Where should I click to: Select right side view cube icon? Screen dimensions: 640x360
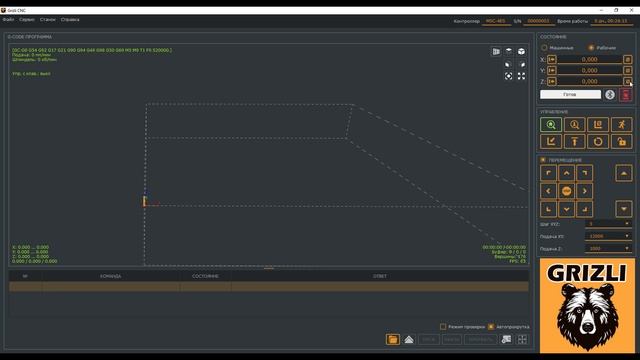[x=521, y=64]
